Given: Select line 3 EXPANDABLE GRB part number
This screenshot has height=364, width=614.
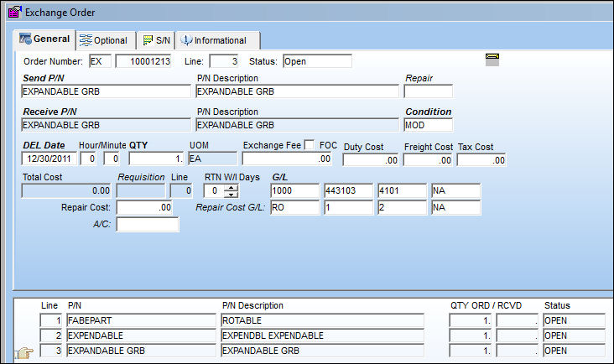Looking at the screenshot, I should pyautogui.click(x=141, y=351).
